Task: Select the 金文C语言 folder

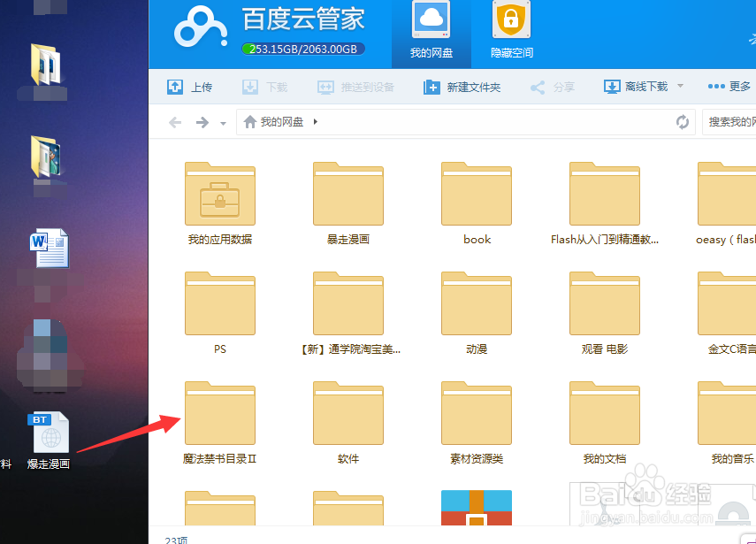Action: click(x=727, y=303)
